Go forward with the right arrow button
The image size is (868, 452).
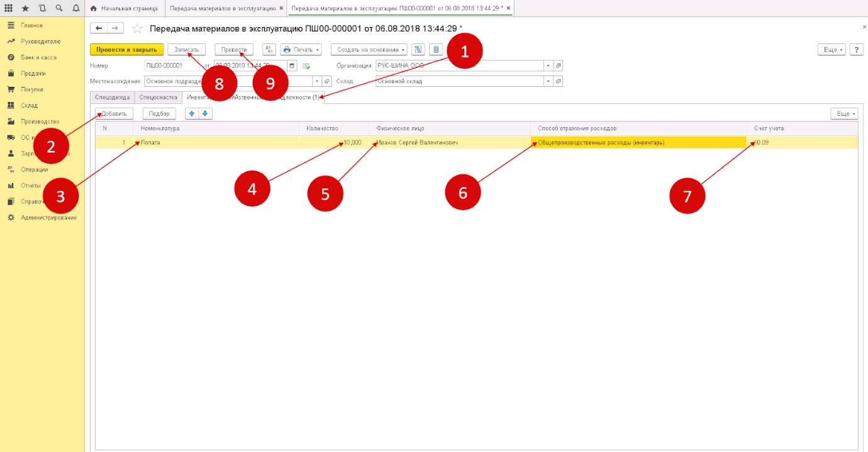(x=115, y=28)
